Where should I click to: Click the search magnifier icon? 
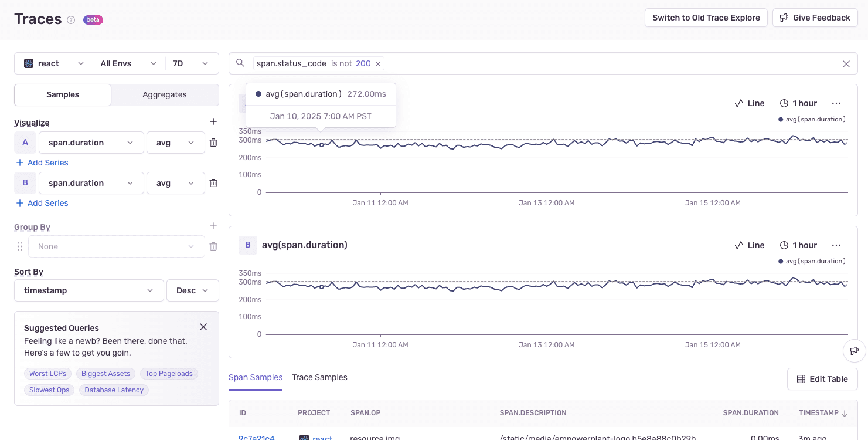click(240, 63)
